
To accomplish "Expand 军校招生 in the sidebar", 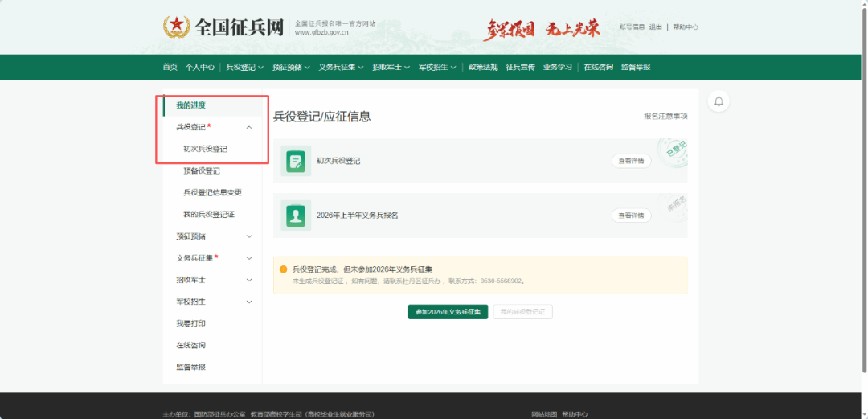I will pos(249,302).
